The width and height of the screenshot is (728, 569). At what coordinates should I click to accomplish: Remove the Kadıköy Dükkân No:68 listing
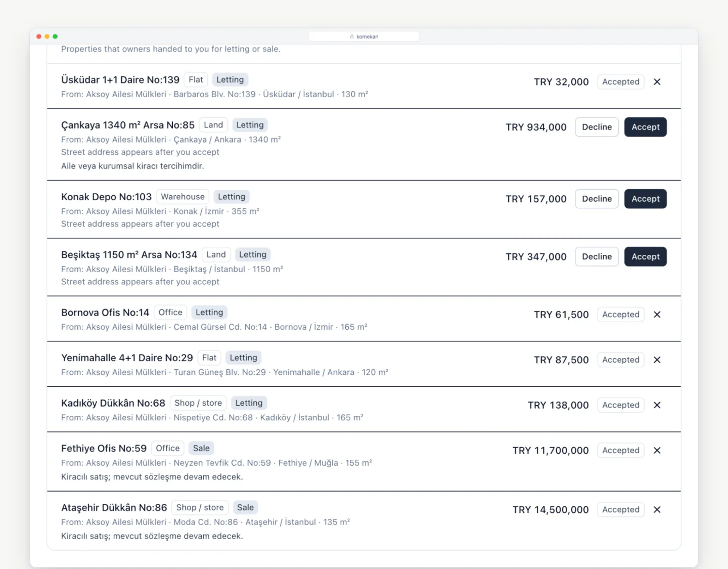657,405
